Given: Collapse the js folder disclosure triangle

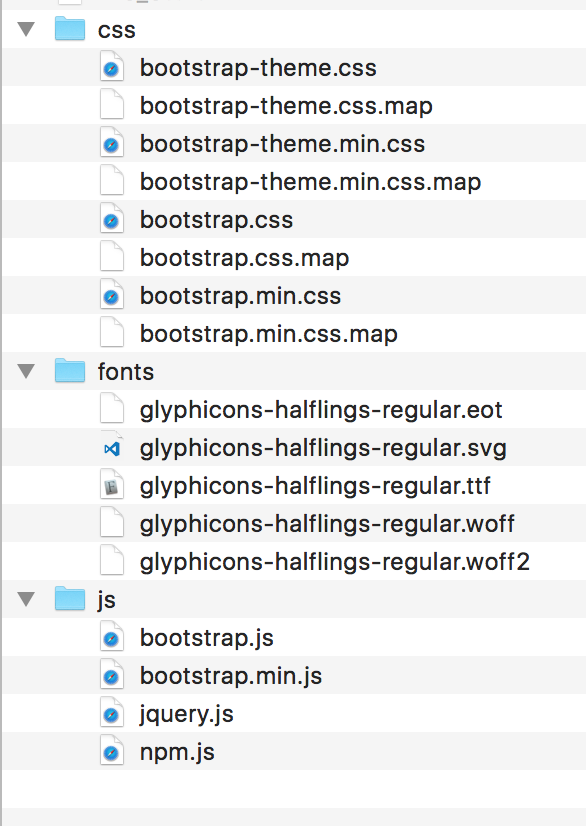Looking at the screenshot, I should point(26,599).
